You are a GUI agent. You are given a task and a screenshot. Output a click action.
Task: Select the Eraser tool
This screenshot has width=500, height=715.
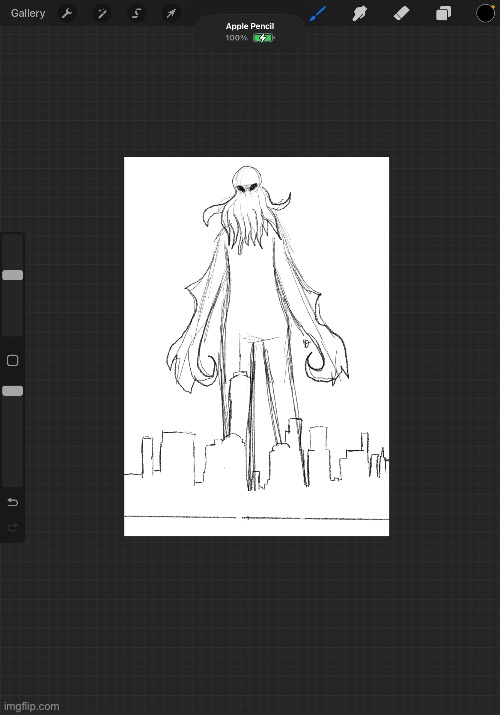402,13
